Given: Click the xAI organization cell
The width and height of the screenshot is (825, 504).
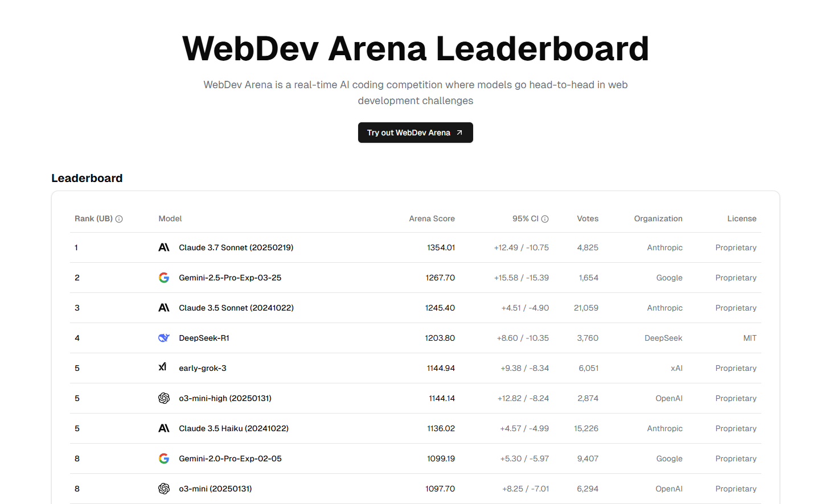Looking at the screenshot, I should pyautogui.click(x=676, y=368).
